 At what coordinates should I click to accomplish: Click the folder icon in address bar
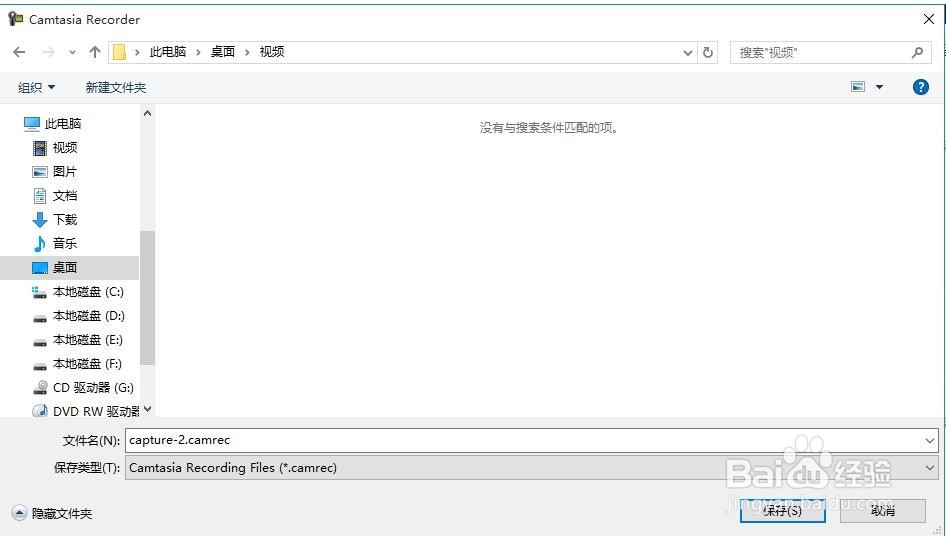(119, 53)
